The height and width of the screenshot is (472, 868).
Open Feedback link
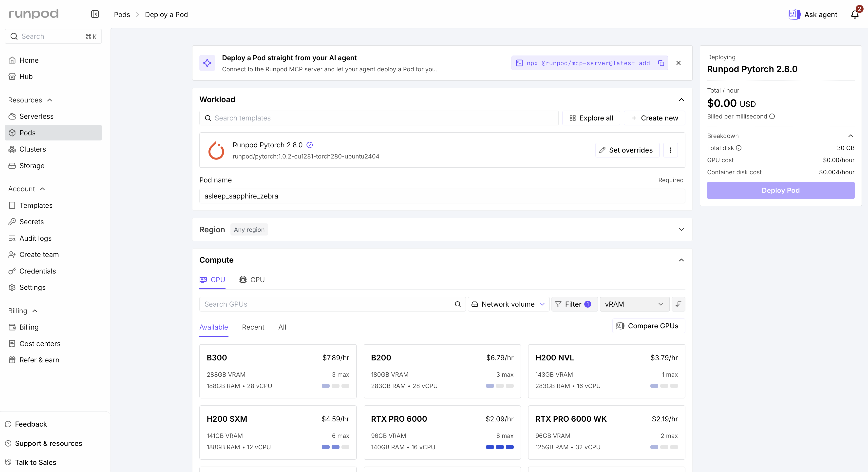(26, 424)
